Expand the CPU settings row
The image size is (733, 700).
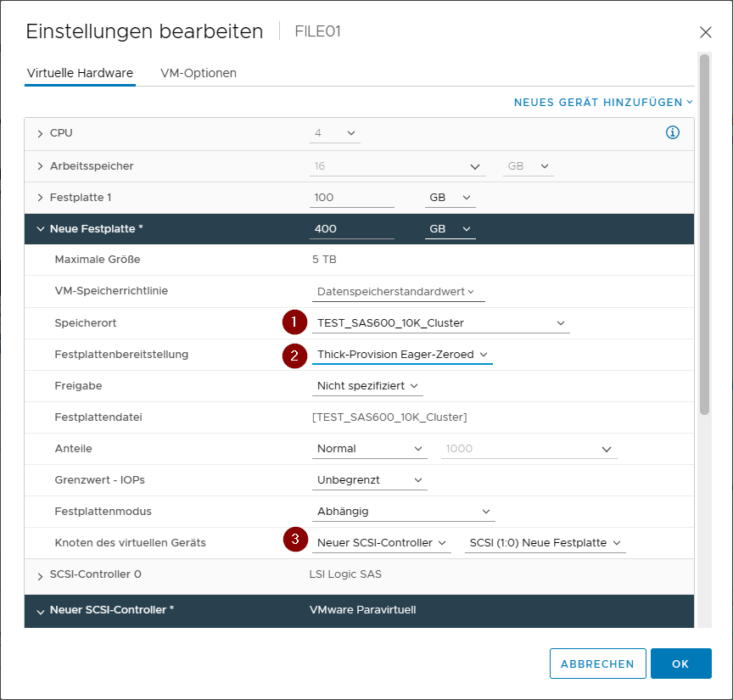click(x=40, y=133)
